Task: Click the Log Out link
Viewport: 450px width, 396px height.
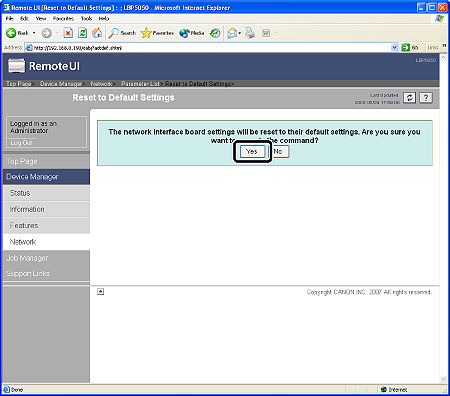Action: coord(21,143)
